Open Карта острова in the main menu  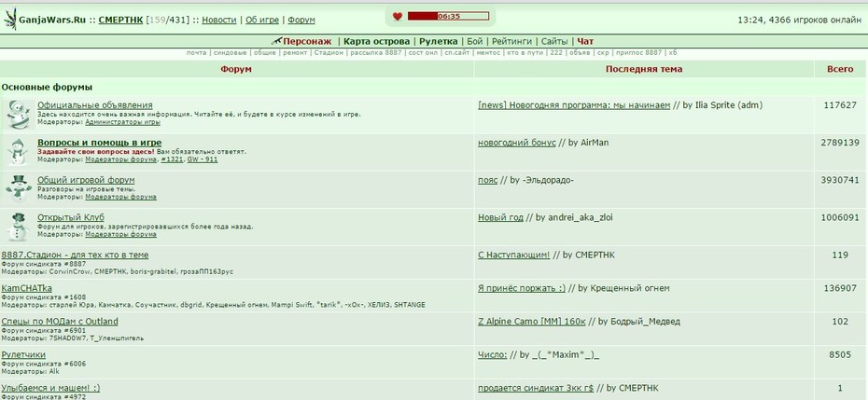click(x=376, y=41)
